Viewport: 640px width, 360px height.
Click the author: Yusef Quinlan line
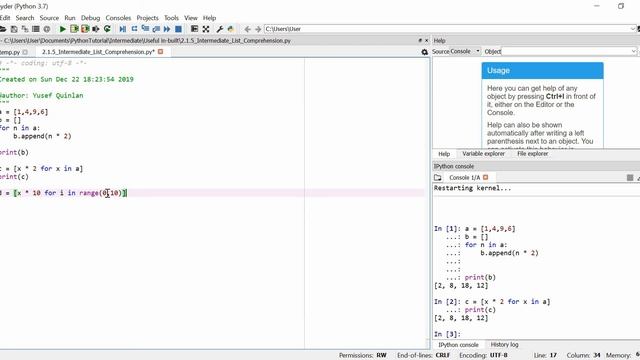(42, 96)
